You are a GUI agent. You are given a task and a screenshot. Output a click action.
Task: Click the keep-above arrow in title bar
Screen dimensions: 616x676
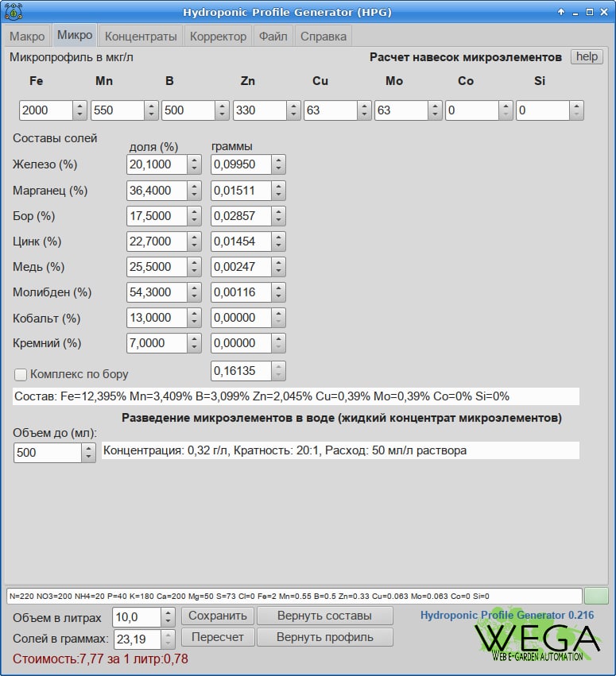coord(561,12)
